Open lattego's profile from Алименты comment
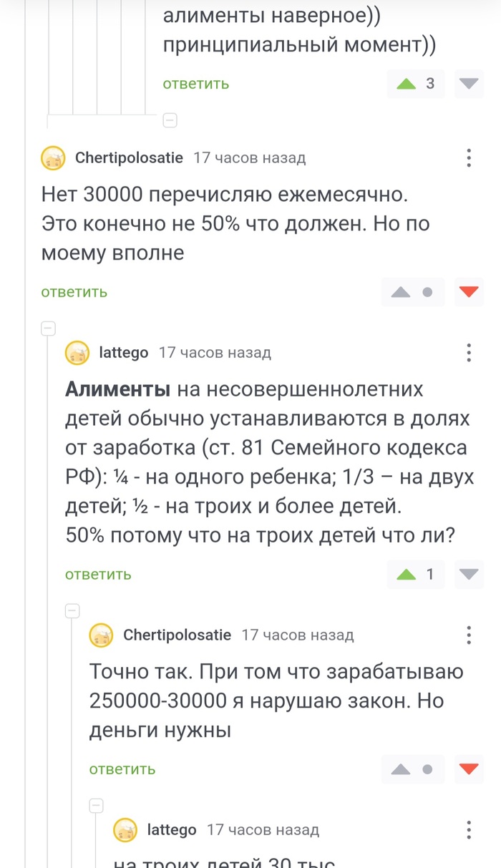The image size is (501, 868). click(123, 353)
